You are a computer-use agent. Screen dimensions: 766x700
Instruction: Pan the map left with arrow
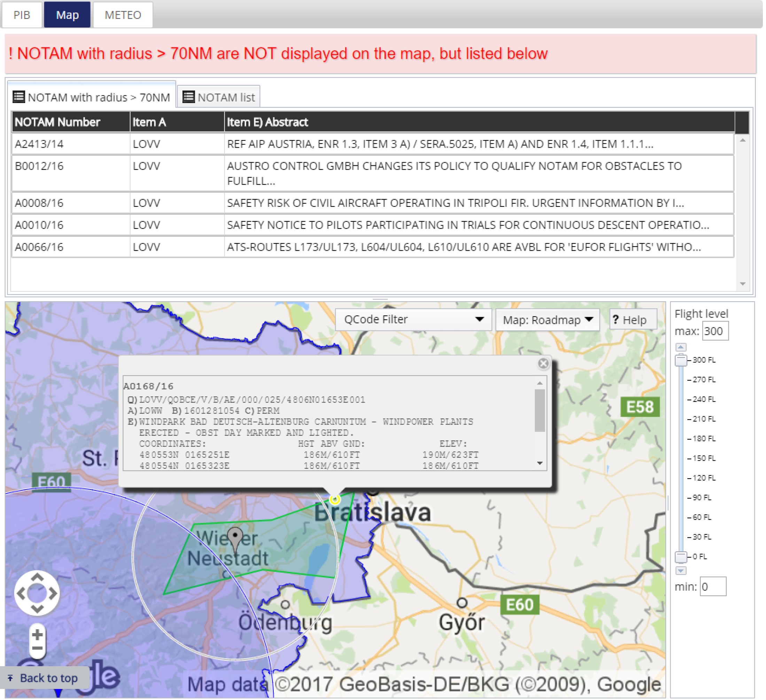coord(21,593)
